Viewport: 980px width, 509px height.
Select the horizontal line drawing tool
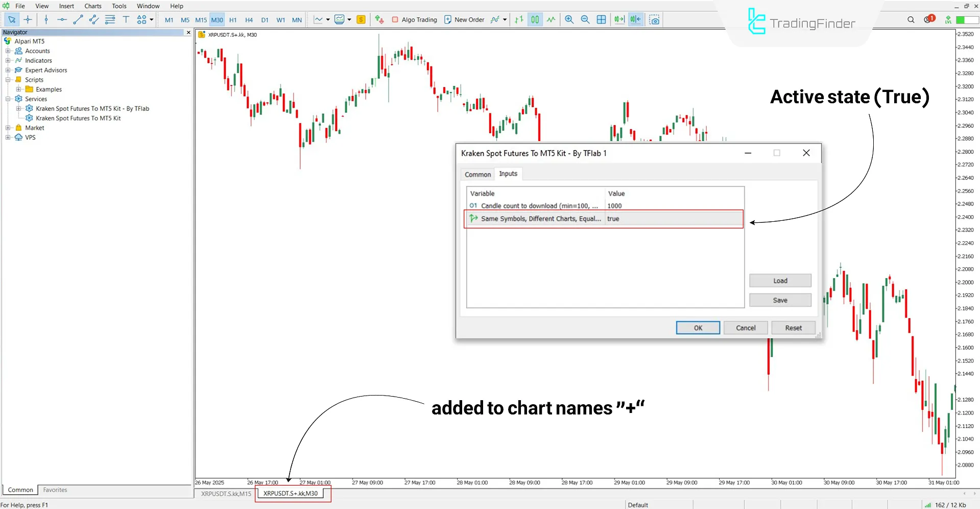click(62, 19)
